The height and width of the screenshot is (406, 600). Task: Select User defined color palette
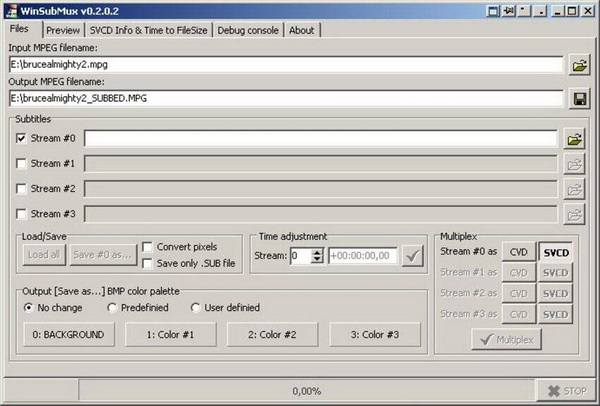tap(196, 308)
